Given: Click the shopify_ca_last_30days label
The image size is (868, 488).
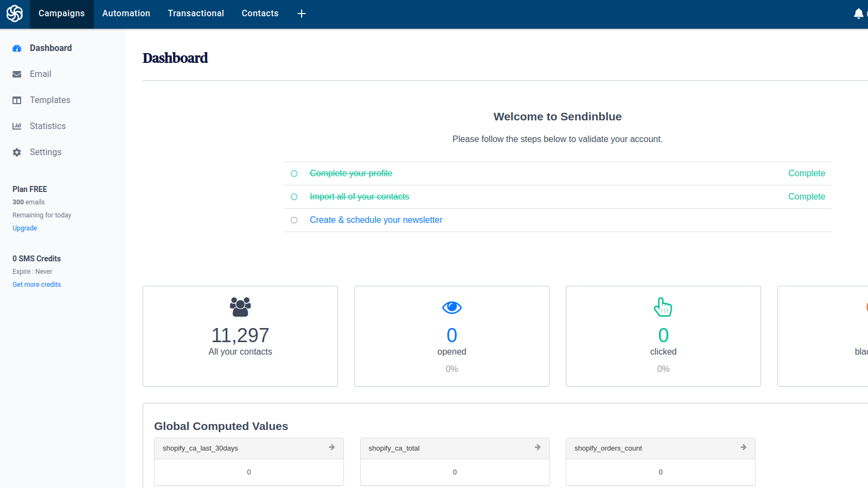Looking at the screenshot, I should 200,448.
